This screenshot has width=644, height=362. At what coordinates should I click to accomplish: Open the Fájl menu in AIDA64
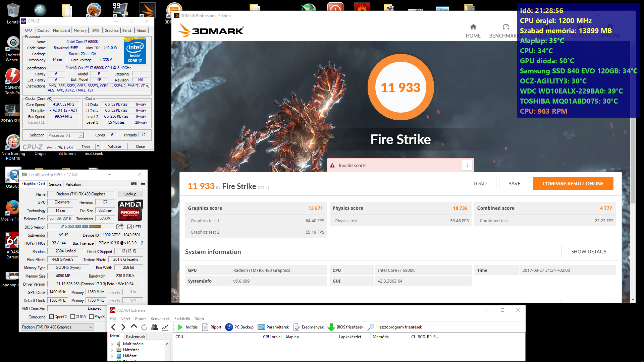point(113,319)
